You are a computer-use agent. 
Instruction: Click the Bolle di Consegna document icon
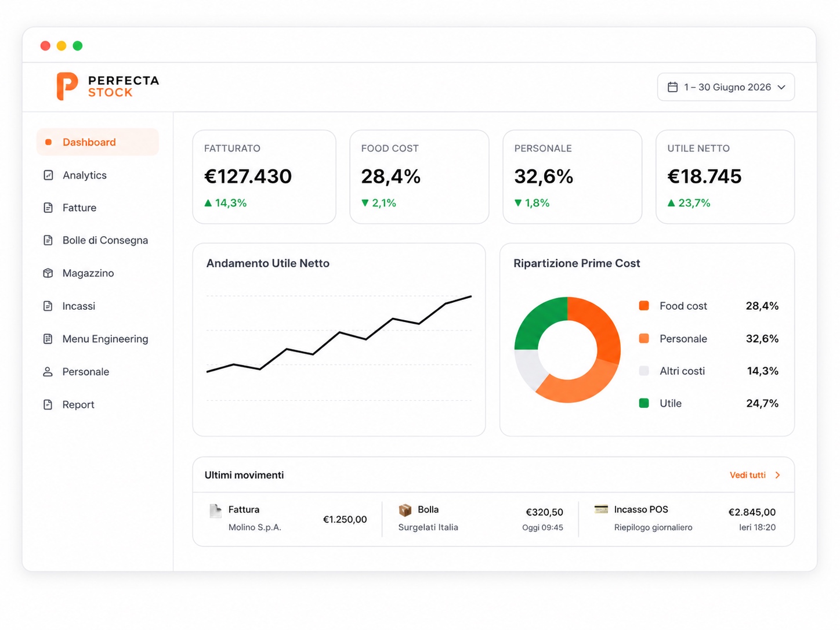point(48,240)
